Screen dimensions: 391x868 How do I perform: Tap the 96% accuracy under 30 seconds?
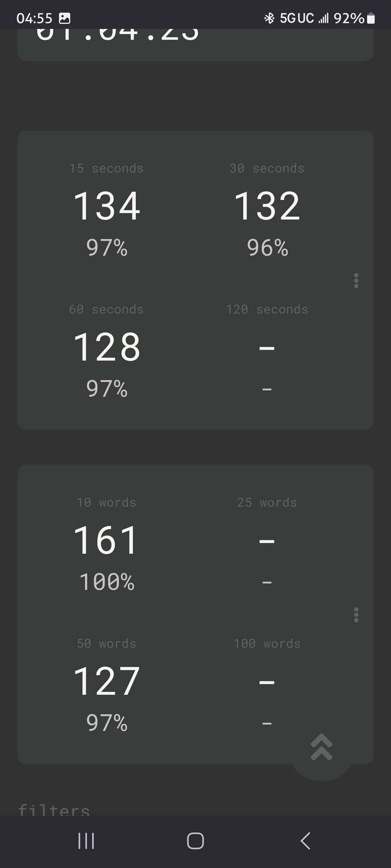pyautogui.click(x=267, y=248)
